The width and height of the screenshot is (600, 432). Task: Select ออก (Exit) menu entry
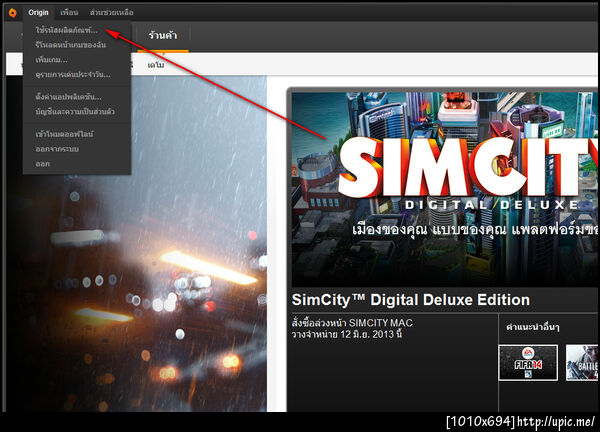coord(42,164)
